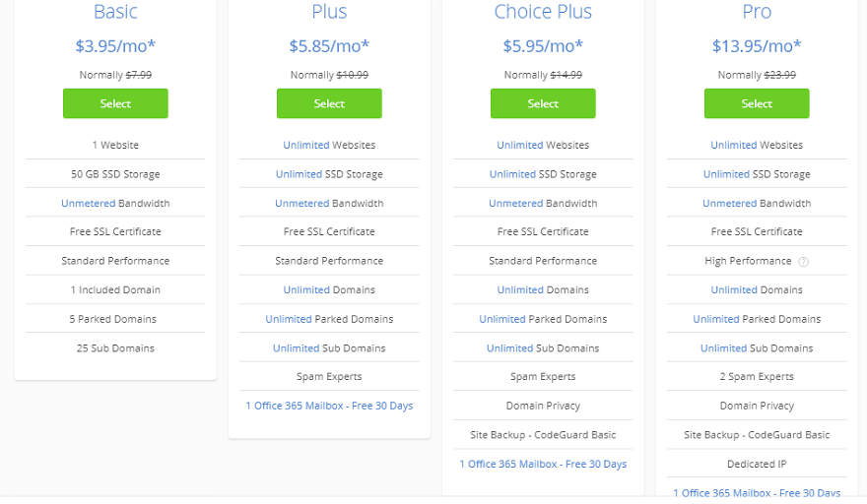Click Unlimited Parked Domains link in Plus plan
The height and width of the screenshot is (504, 867).
pyautogui.click(x=289, y=319)
